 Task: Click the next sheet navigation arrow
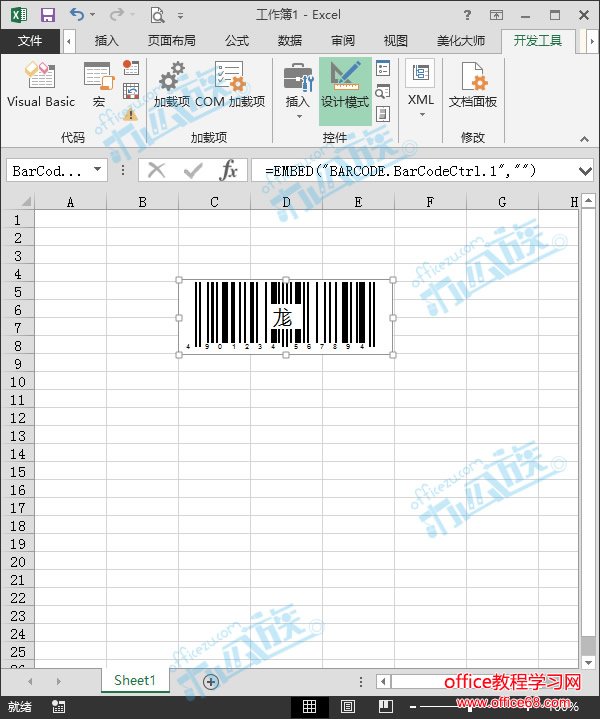[58, 682]
